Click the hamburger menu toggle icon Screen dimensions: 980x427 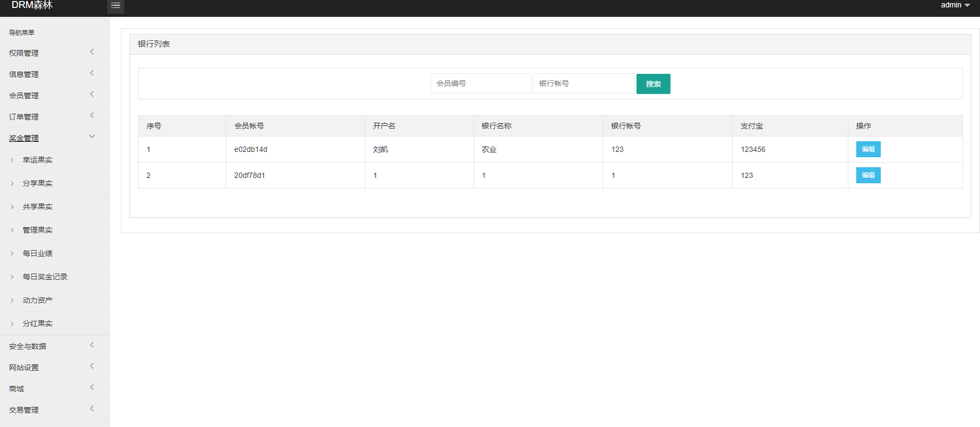[115, 6]
